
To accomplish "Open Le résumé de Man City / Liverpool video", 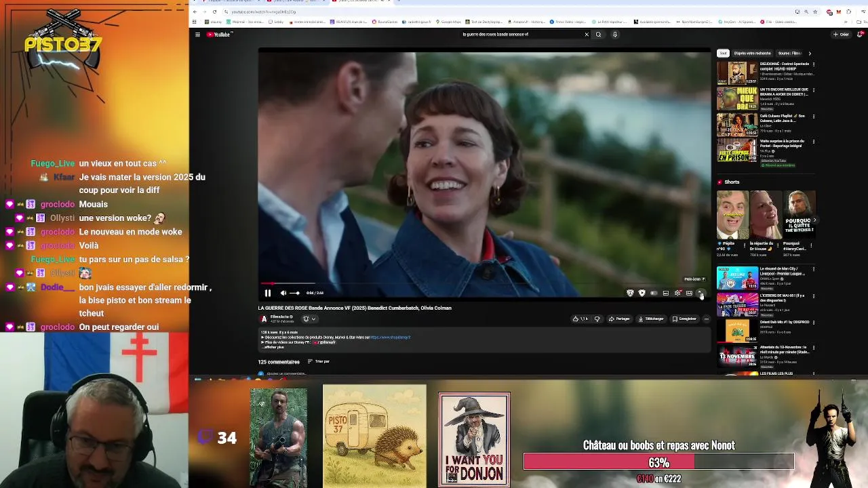I will [737, 278].
